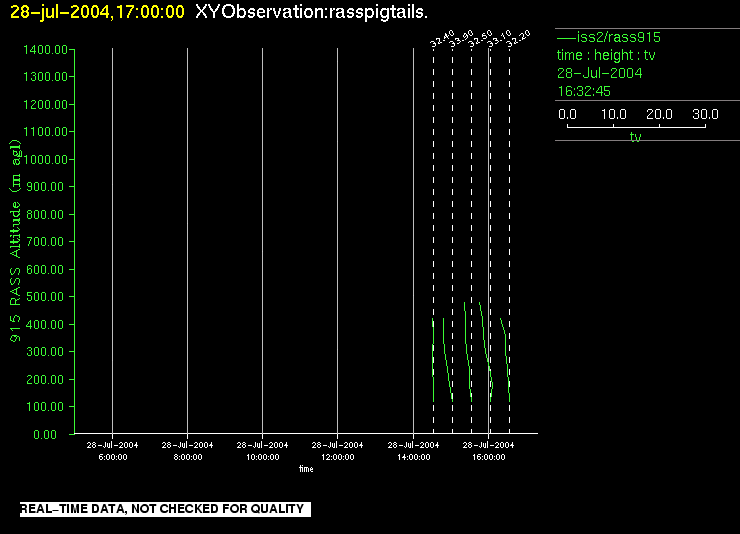This screenshot has width=740, height=534.
Task: Click the 6:00:00 time axis label
Action: pyautogui.click(x=113, y=457)
